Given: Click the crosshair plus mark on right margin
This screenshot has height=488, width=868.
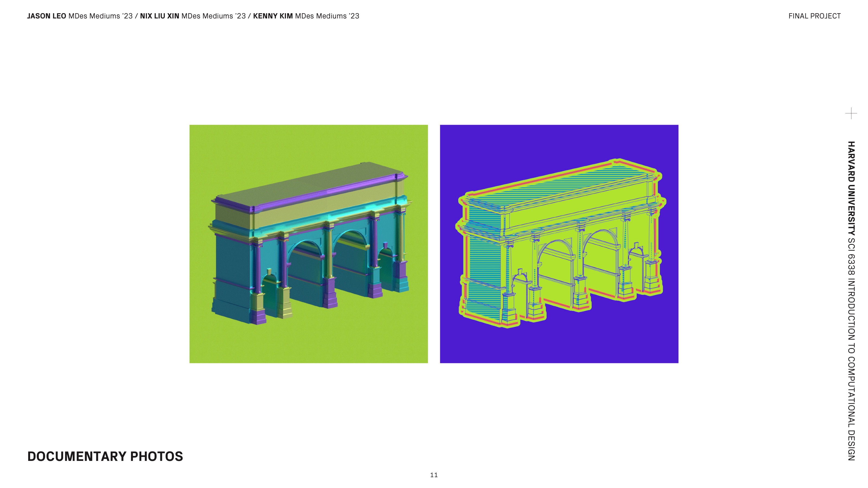Looking at the screenshot, I should click(851, 114).
